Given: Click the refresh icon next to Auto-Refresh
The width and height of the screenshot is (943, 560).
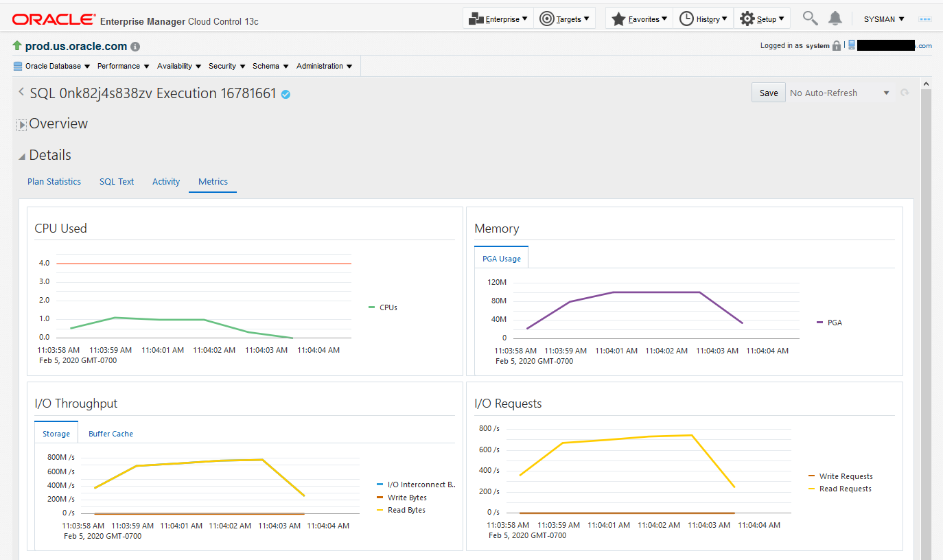Looking at the screenshot, I should click(x=905, y=93).
